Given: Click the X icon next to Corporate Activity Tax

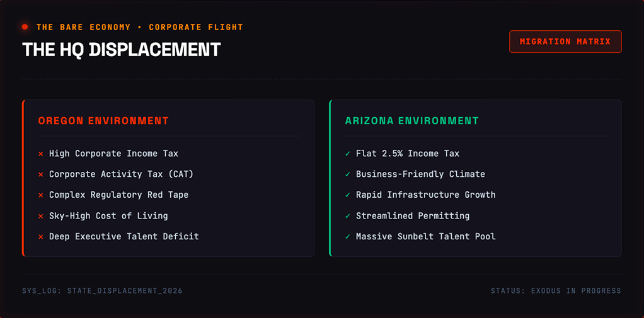Looking at the screenshot, I should tap(41, 174).
